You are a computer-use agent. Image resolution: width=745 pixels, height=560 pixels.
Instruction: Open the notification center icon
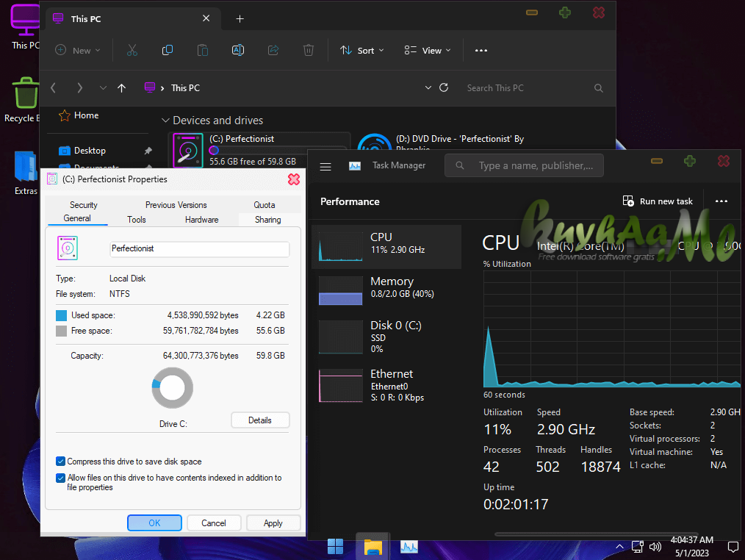tap(733, 547)
